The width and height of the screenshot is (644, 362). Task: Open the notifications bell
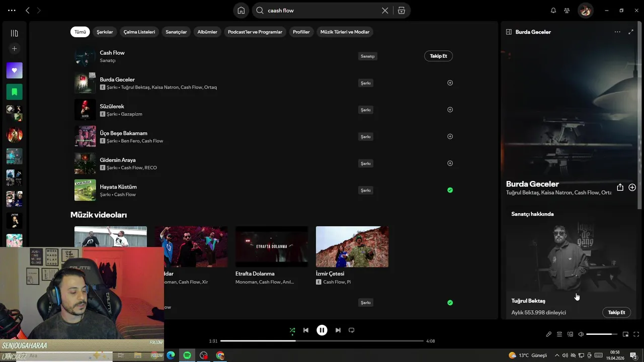tap(553, 10)
